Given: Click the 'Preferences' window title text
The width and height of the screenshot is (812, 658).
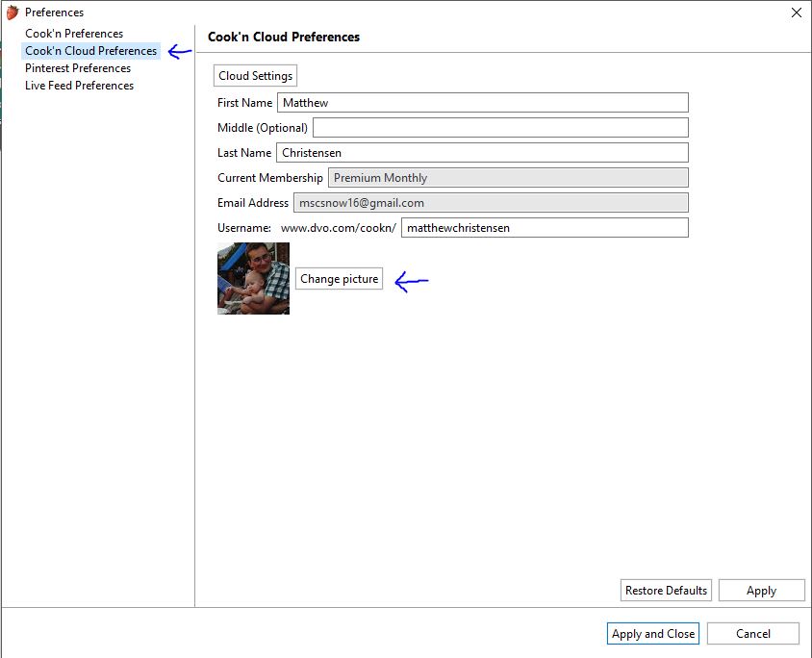Looking at the screenshot, I should tap(55, 13).
